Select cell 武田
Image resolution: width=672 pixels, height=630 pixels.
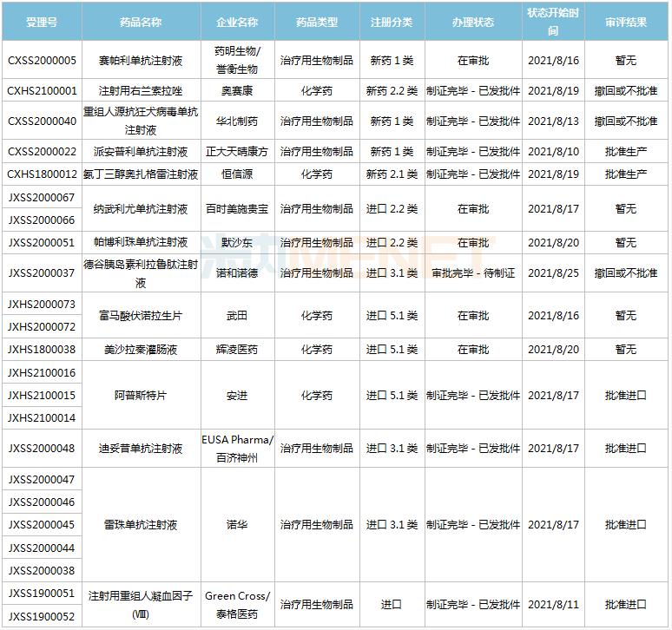coord(237,315)
